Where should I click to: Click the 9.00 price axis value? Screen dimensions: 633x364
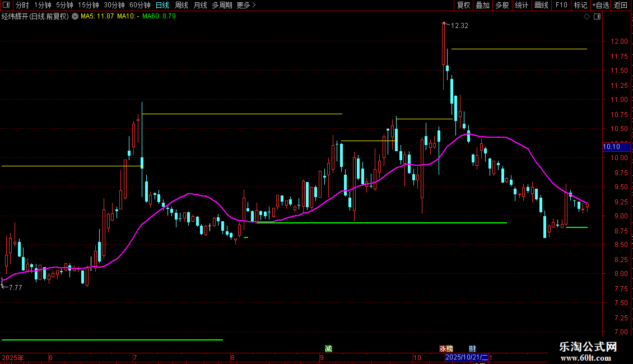(621, 216)
